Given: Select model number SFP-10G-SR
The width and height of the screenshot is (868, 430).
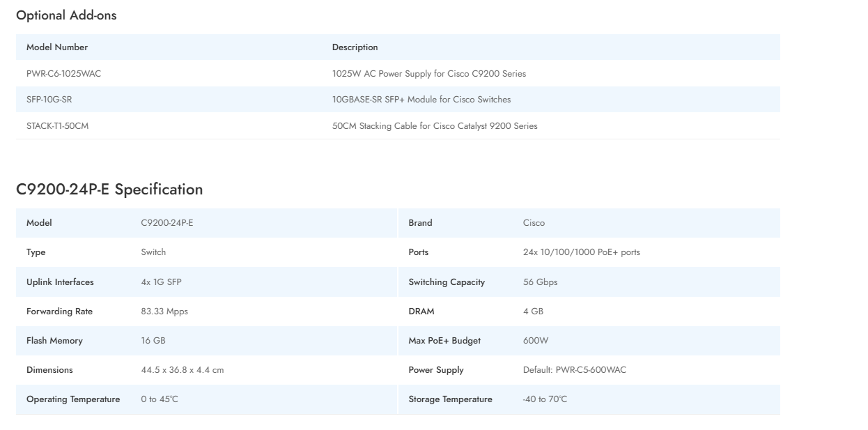Looking at the screenshot, I should [49, 100].
